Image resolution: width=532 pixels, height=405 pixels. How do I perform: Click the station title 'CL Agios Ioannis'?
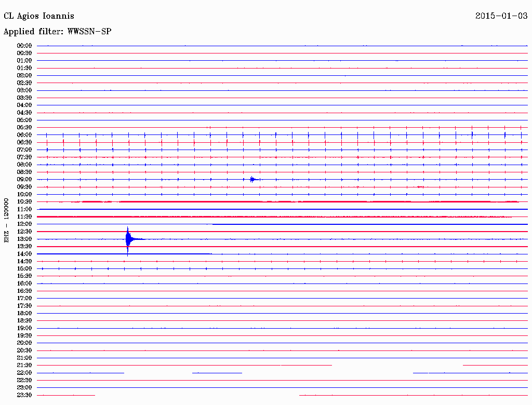pyautogui.click(x=38, y=16)
